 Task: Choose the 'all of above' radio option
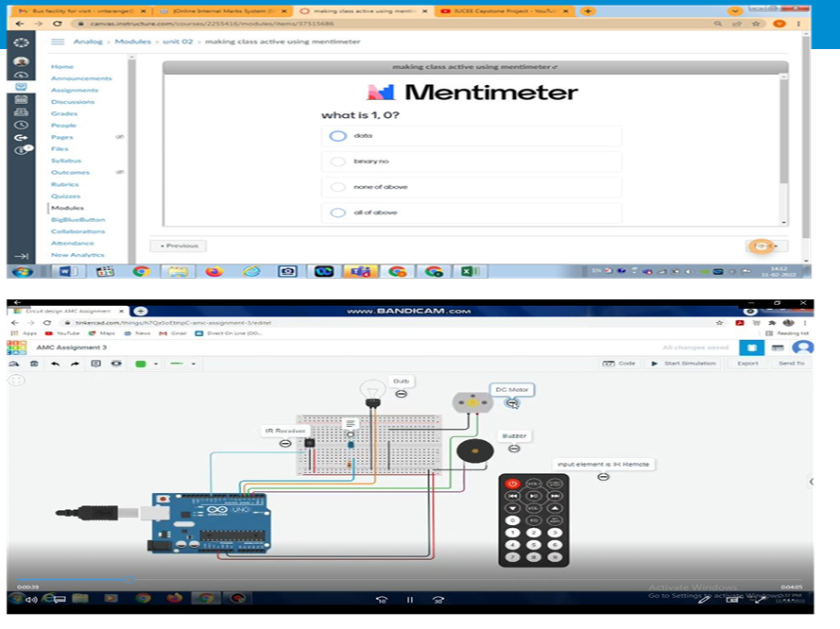[x=337, y=212]
